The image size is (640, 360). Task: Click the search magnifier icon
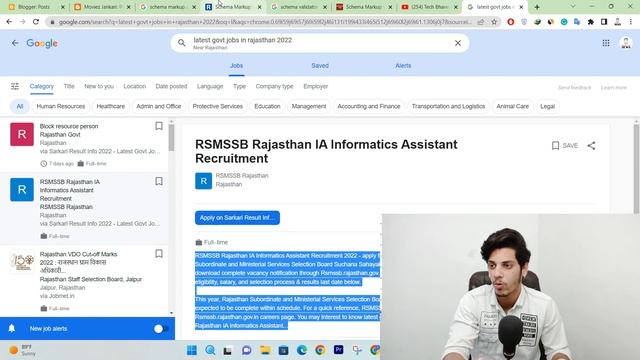click(x=182, y=43)
